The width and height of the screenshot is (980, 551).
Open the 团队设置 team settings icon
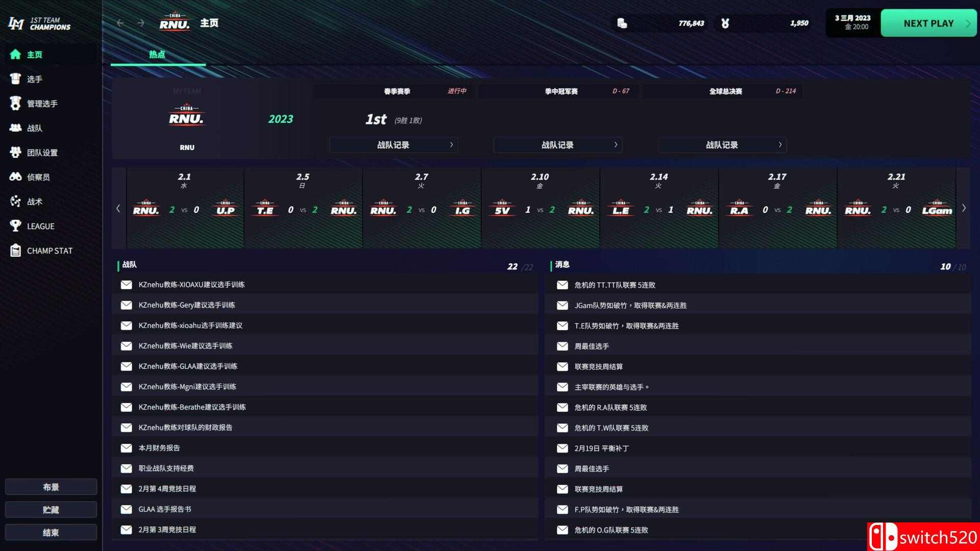(15, 153)
